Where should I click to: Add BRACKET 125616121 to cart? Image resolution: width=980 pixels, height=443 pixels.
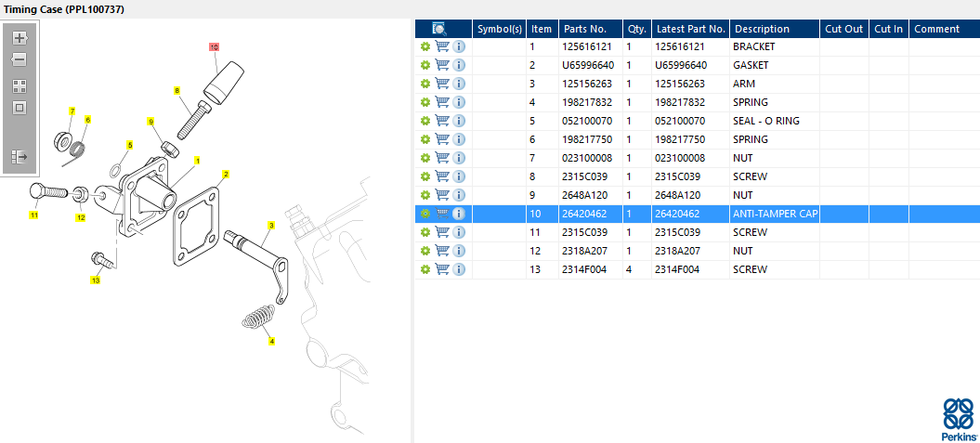click(442, 46)
